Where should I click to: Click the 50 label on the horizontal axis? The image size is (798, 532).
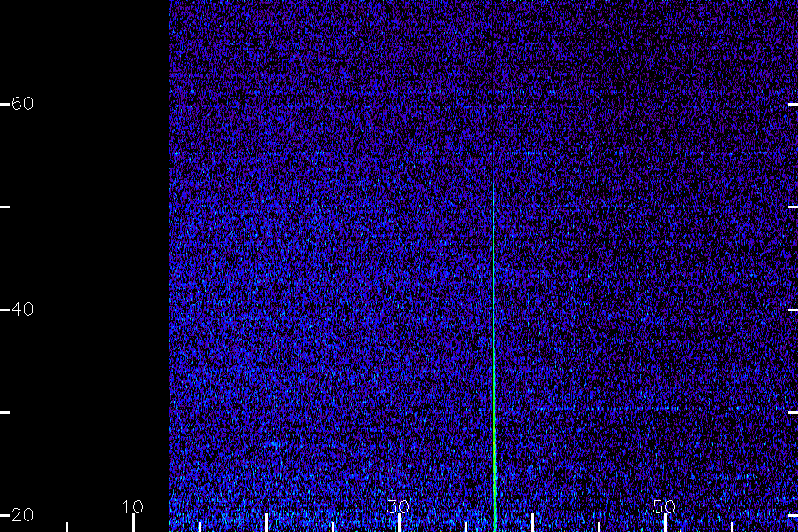click(664, 506)
